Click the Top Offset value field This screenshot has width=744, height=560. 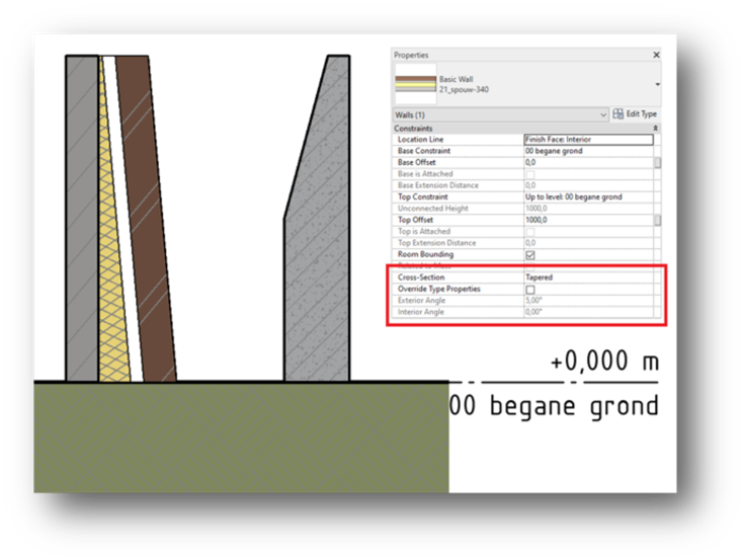coord(588,220)
